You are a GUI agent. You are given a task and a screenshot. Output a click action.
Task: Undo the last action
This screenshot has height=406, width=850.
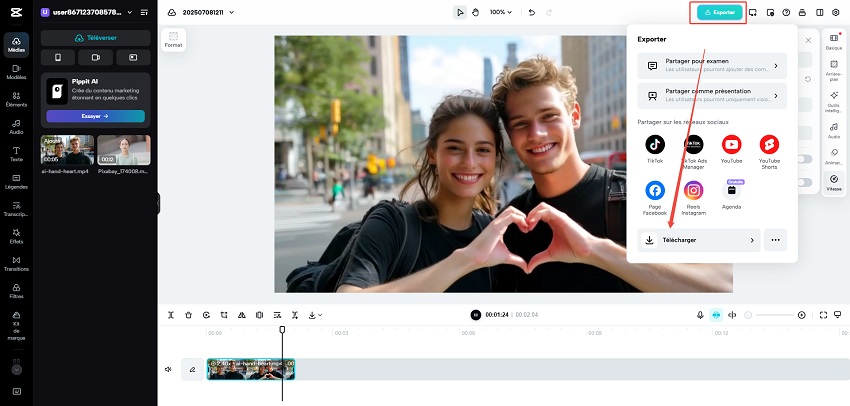[532, 12]
